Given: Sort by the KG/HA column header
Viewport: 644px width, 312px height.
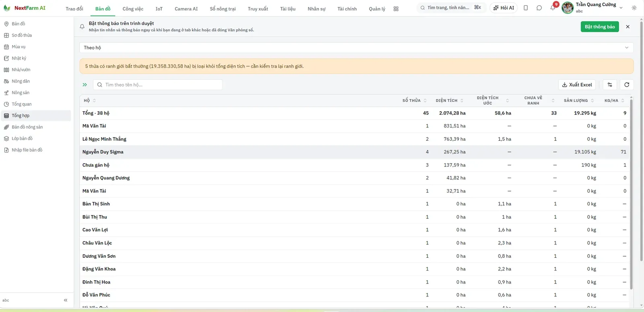Looking at the screenshot, I should (x=614, y=101).
